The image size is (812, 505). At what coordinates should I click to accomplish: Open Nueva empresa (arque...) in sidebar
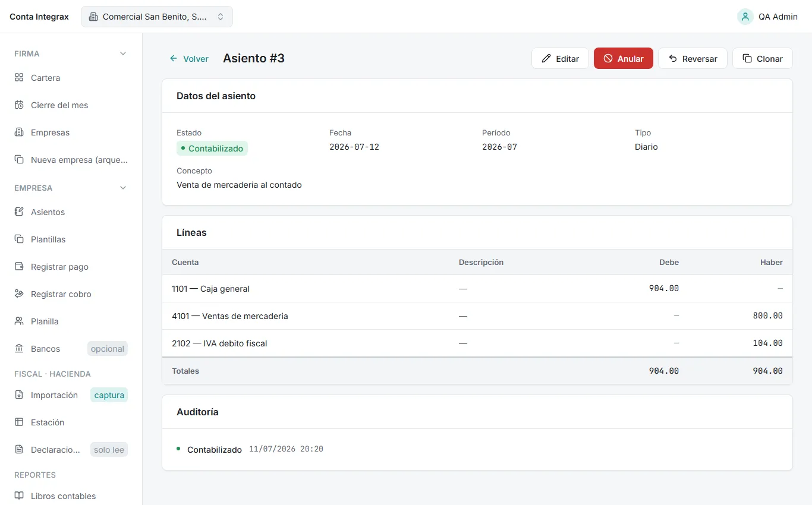coord(71,160)
